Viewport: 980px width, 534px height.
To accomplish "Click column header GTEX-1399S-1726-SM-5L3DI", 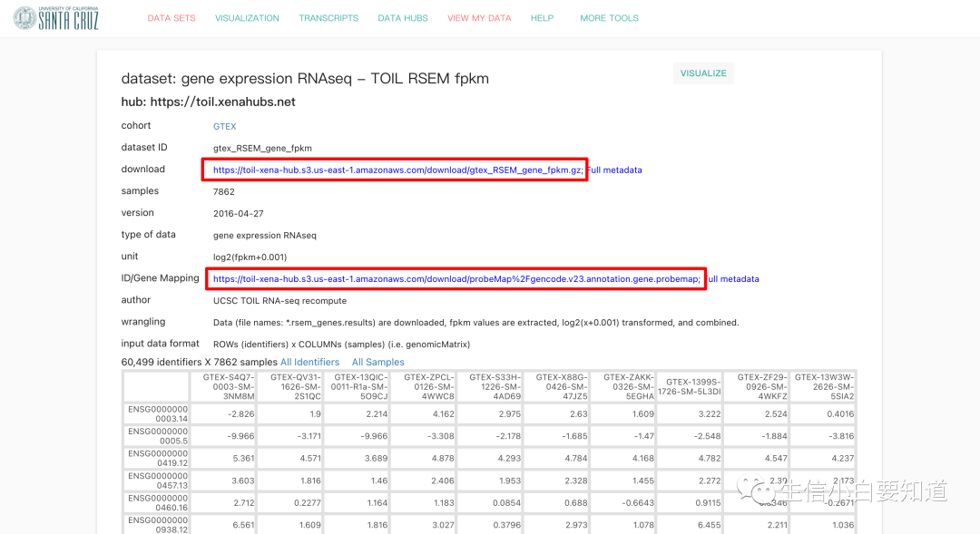I will [x=690, y=386].
